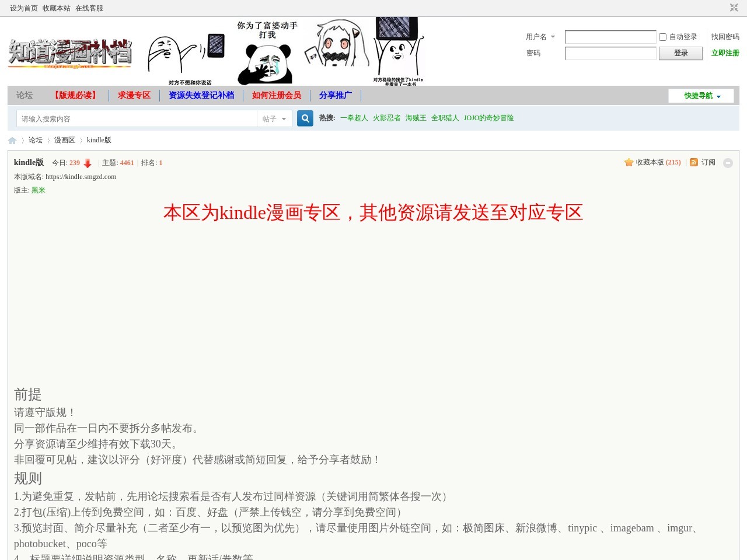Click the star icon to favorite this forum
This screenshot has height=560, width=747.
click(x=629, y=163)
